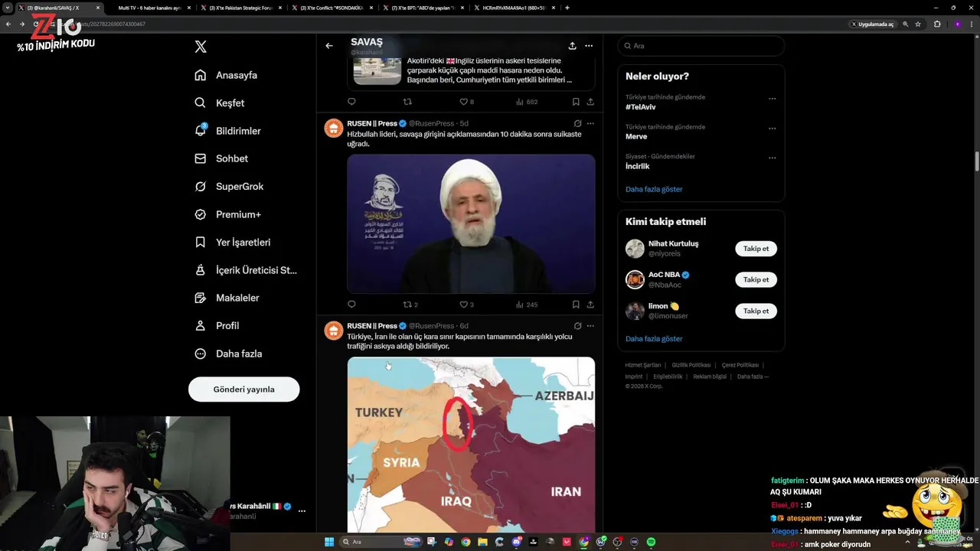Viewport: 980px width, 551px height.
Task: Open AoC NBA profile avatar
Action: click(x=635, y=279)
